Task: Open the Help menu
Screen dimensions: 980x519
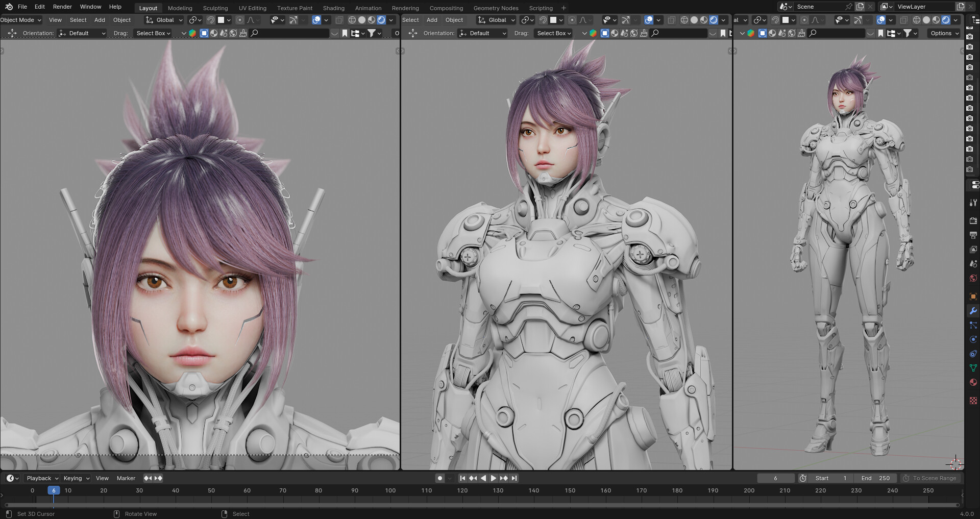Action: pyautogui.click(x=115, y=7)
